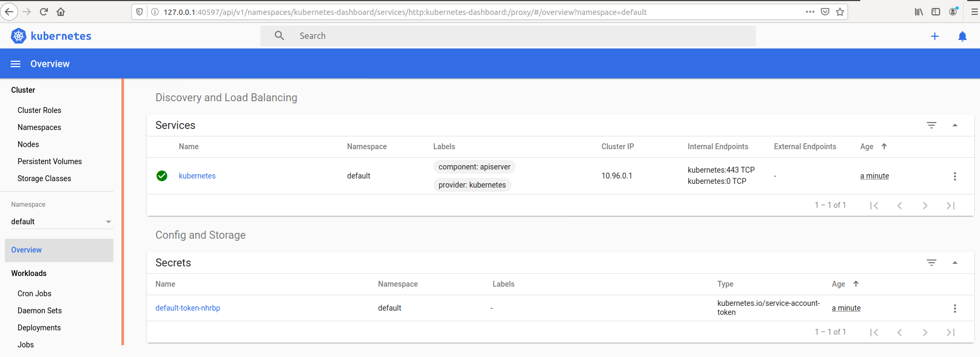980x357 pixels.
Task: Open the Cluster section heading
Action: pyautogui.click(x=23, y=90)
